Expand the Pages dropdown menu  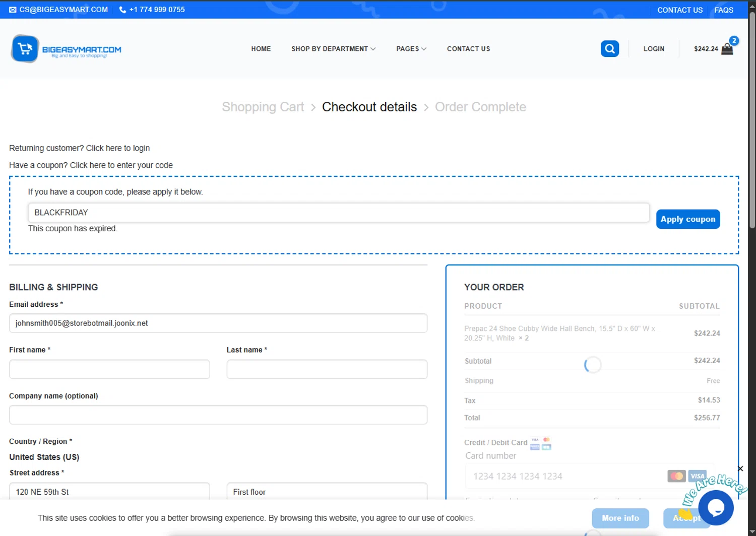(x=411, y=49)
